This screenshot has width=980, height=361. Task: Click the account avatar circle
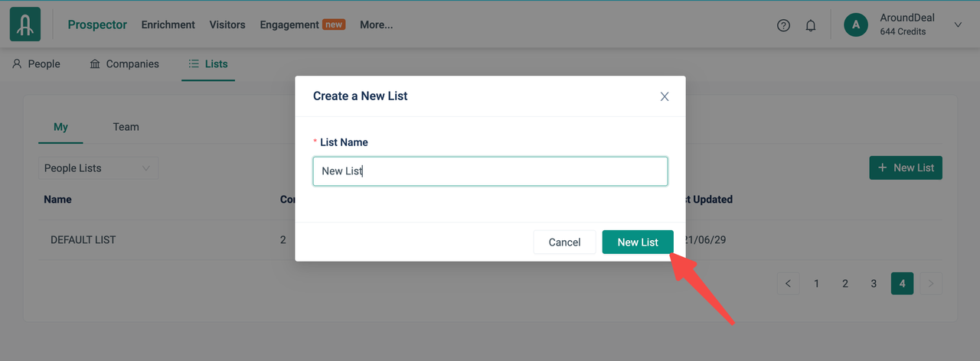click(855, 24)
